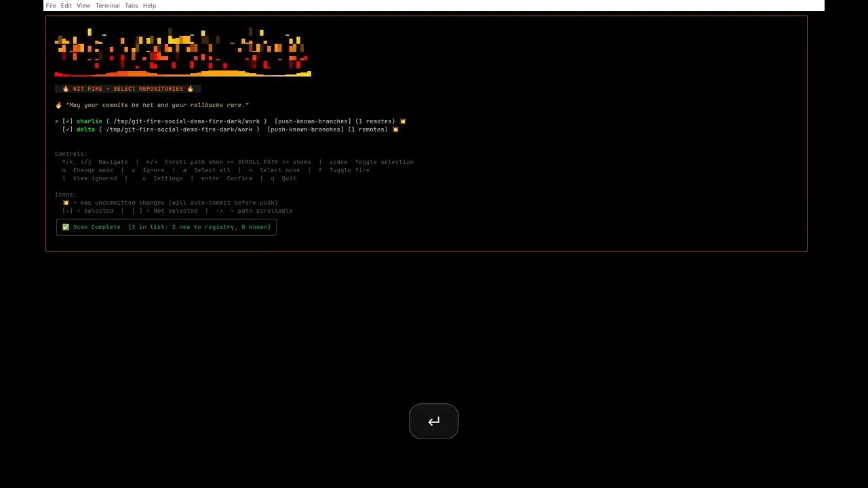Click the GIT FIRE SELECT REPOSITORIES header
The width and height of the screenshot is (868, 488).
128,88
